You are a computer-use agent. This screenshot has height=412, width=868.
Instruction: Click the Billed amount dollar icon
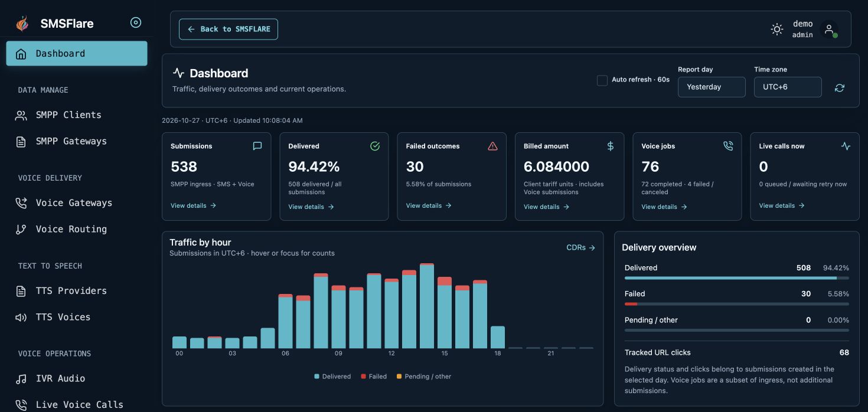[611, 146]
